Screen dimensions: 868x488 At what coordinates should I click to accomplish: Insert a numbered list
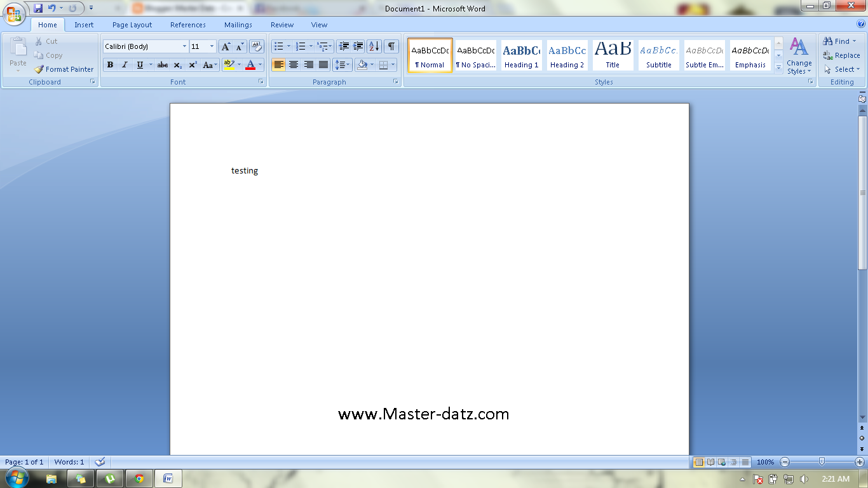pyautogui.click(x=301, y=46)
